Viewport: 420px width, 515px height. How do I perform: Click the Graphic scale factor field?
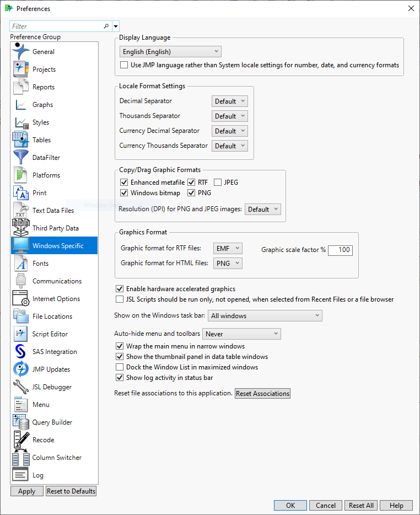[340, 250]
